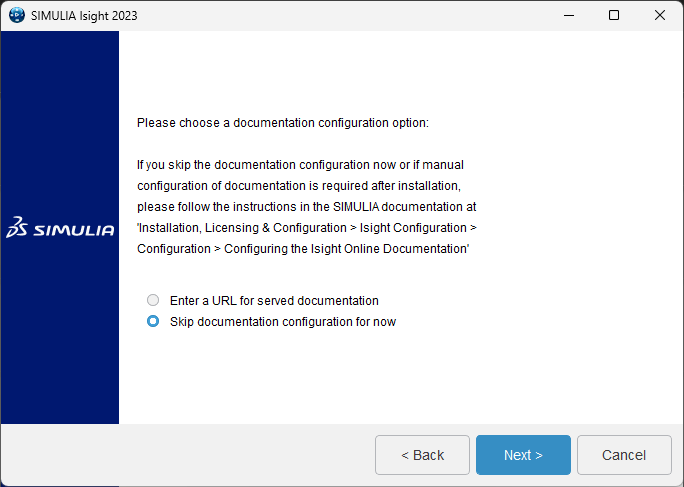Select the 'Enter a URL for served documentation' radio button

[153, 300]
